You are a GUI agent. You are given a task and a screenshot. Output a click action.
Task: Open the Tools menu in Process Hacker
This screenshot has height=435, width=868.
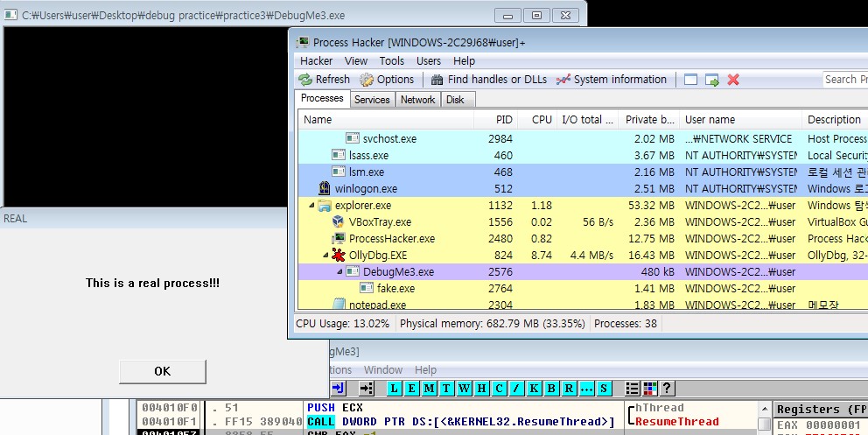coord(391,61)
